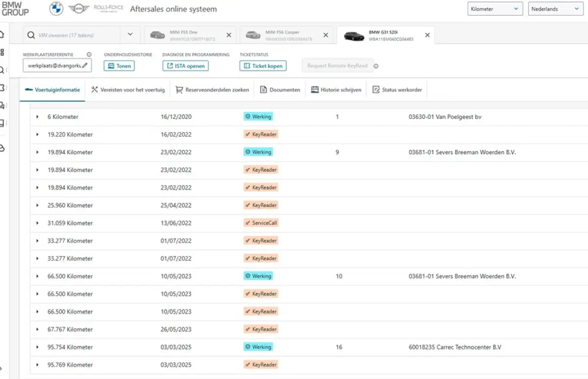This screenshot has width=588, height=379.
Task: Click the BMW brand logo
Action: click(56, 9)
